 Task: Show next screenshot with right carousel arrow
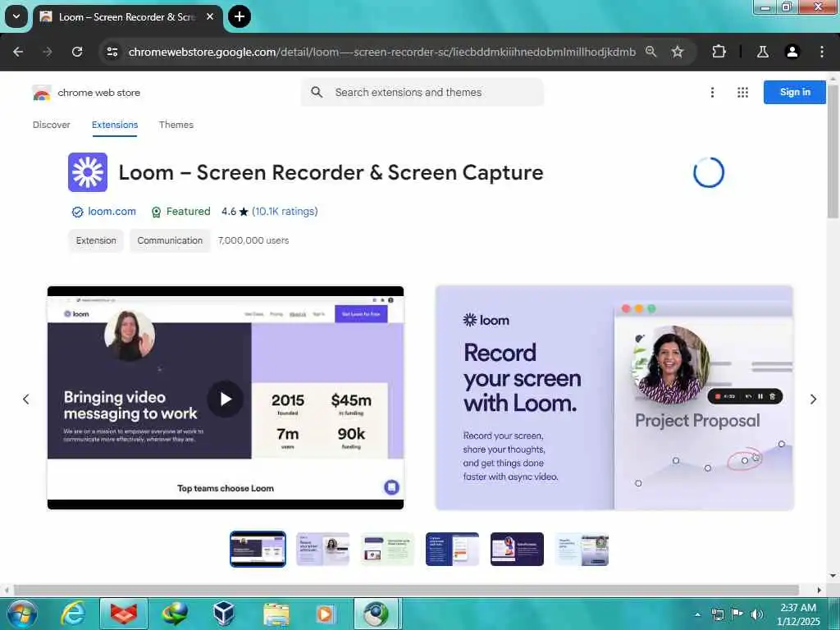[813, 399]
